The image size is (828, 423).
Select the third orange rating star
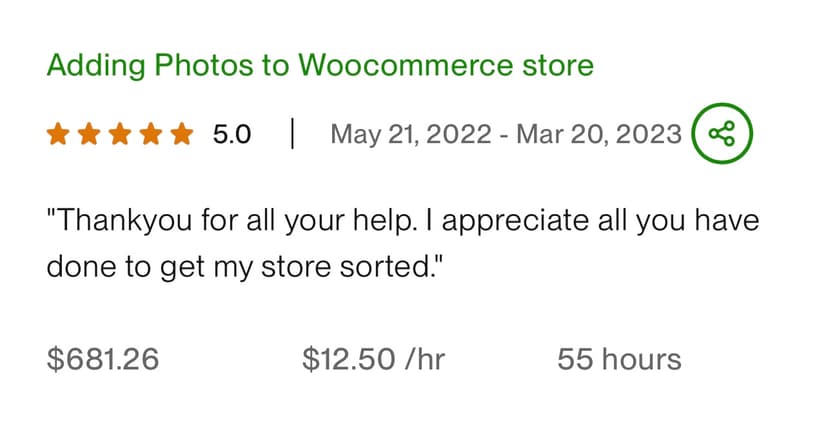click(x=120, y=134)
